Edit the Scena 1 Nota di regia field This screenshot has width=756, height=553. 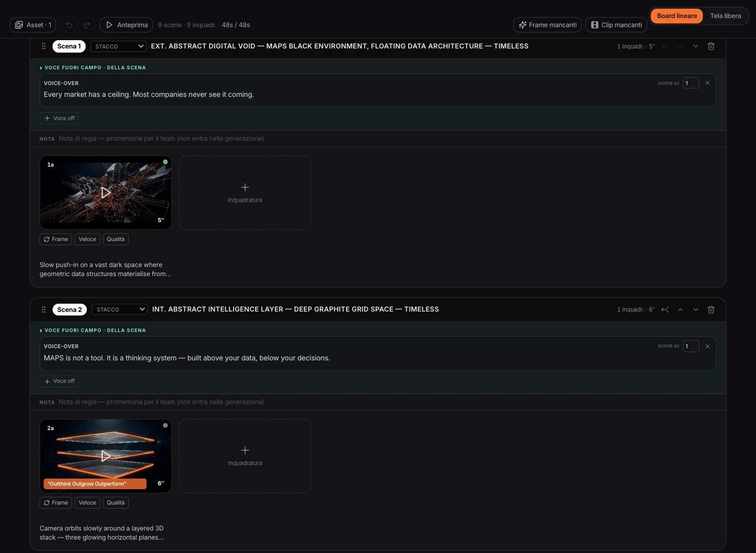pos(378,138)
